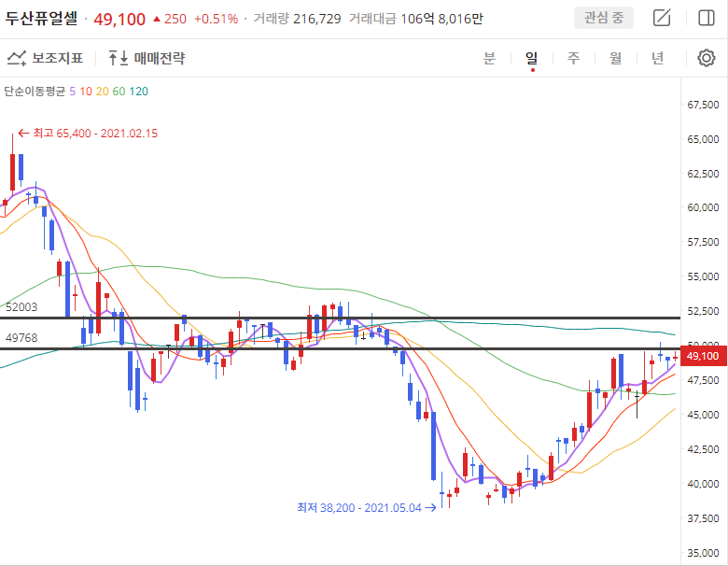Screen dimensions: 728x566
Task: Click the 67,500 price axis label
Action: [x=704, y=105]
